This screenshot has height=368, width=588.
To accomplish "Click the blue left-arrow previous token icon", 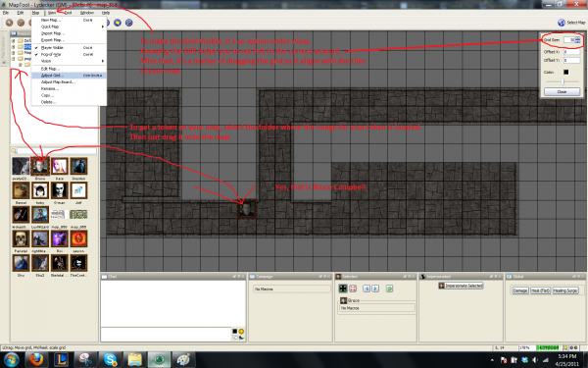I will (x=367, y=289).
